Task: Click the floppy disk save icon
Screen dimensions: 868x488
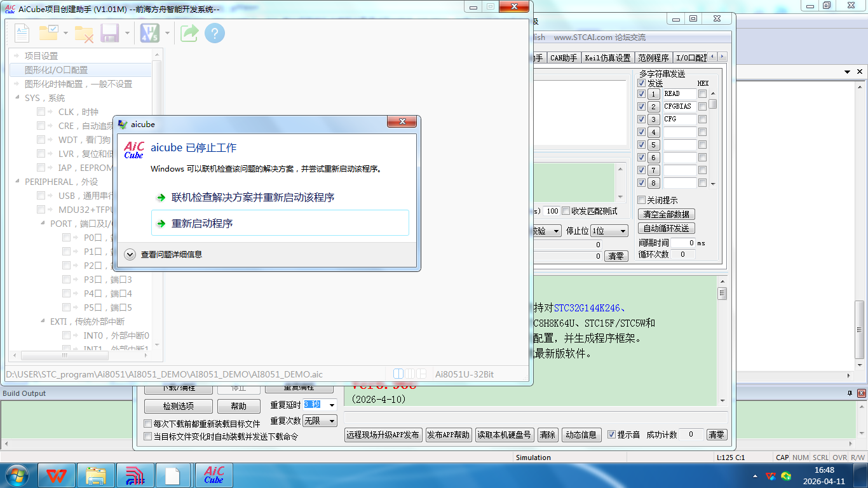Action: click(111, 33)
